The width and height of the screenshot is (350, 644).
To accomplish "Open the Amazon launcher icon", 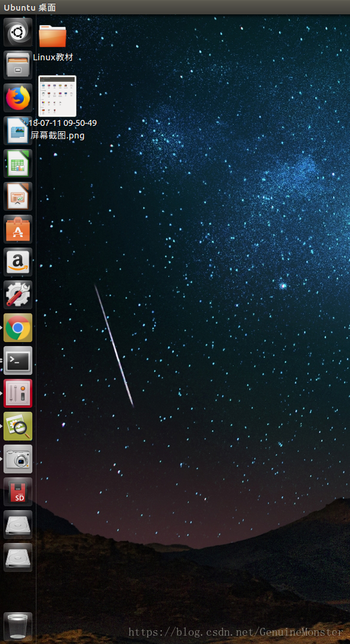I will coord(18,261).
